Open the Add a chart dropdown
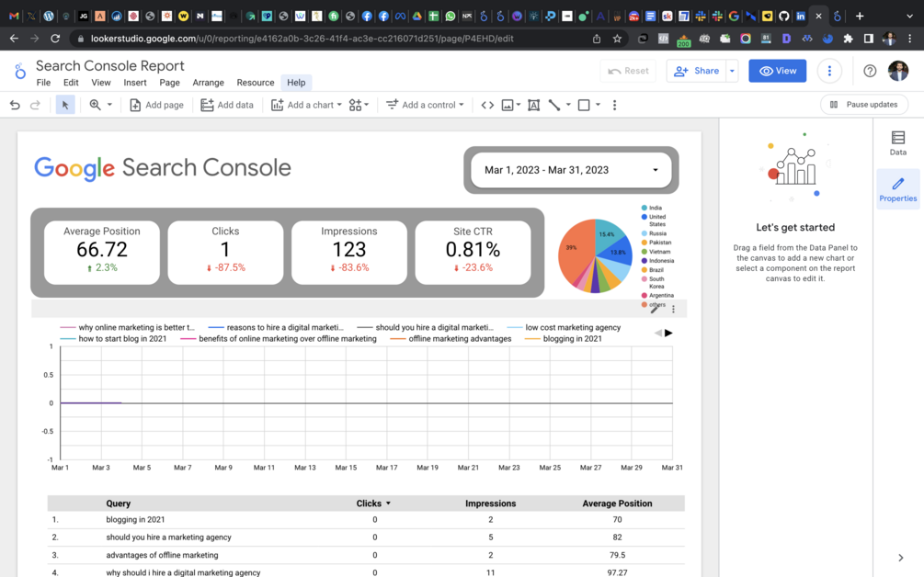 [x=306, y=105]
